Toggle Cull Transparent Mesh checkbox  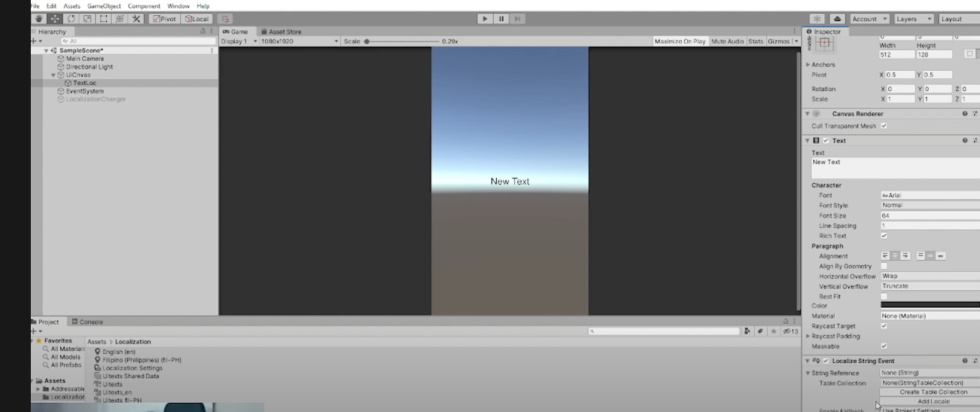[x=884, y=126]
